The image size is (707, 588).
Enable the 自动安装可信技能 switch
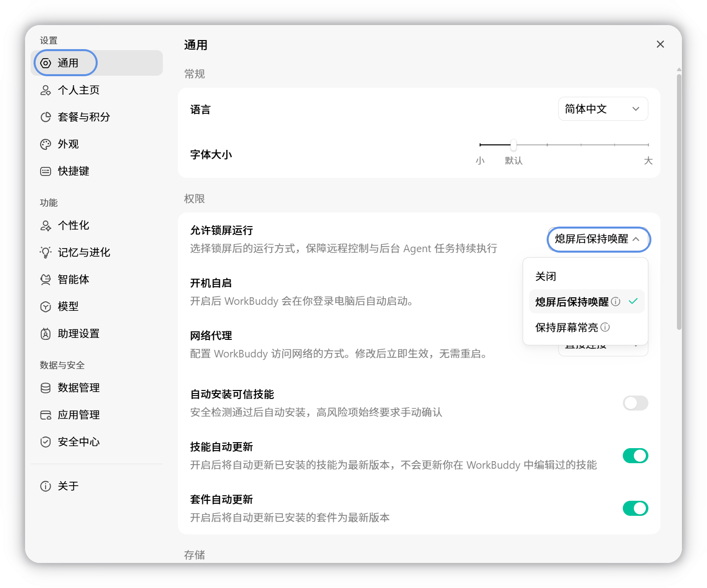(635, 403)
